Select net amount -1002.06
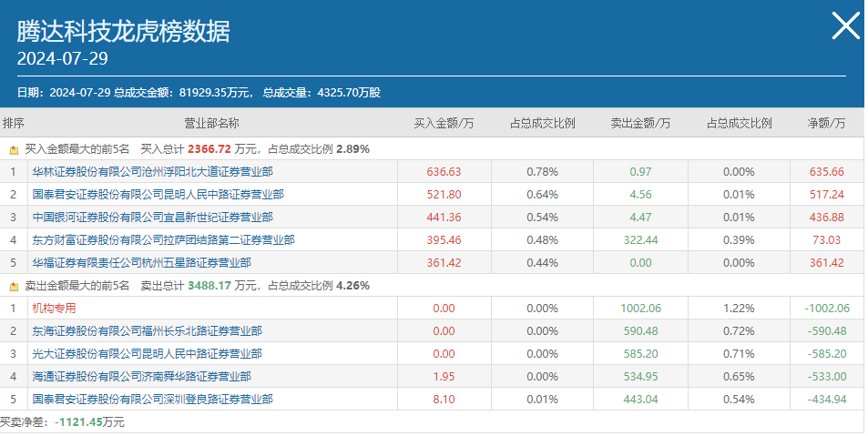Image resolution: width=868 pixels, height=436 pixels. tap(826, 309)
